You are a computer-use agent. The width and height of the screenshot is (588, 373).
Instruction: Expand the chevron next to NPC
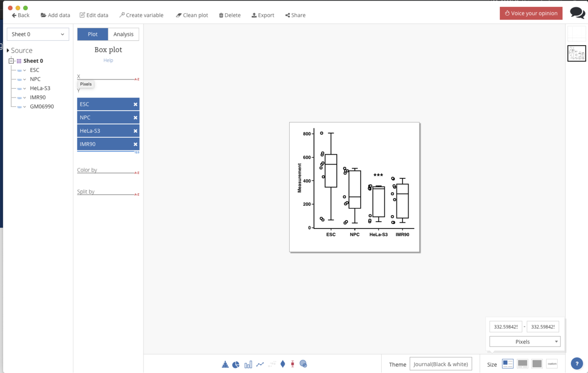click(24, 79)
